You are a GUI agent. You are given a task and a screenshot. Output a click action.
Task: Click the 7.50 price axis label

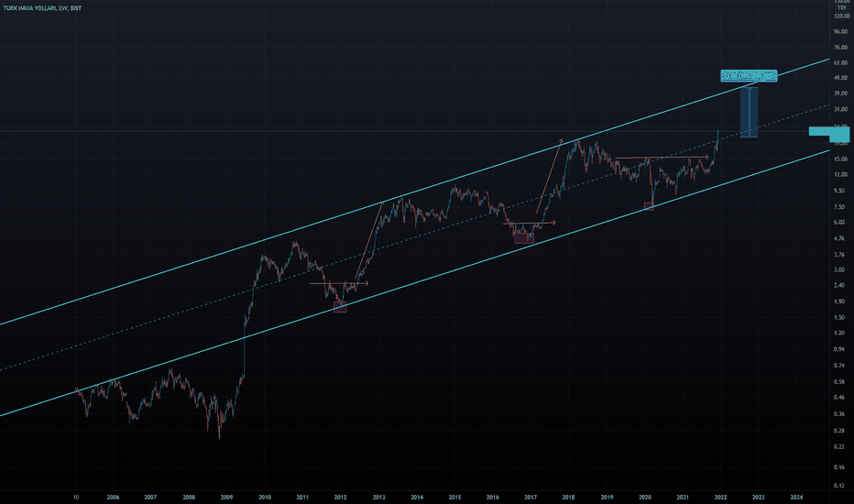(x=840, y=207)
